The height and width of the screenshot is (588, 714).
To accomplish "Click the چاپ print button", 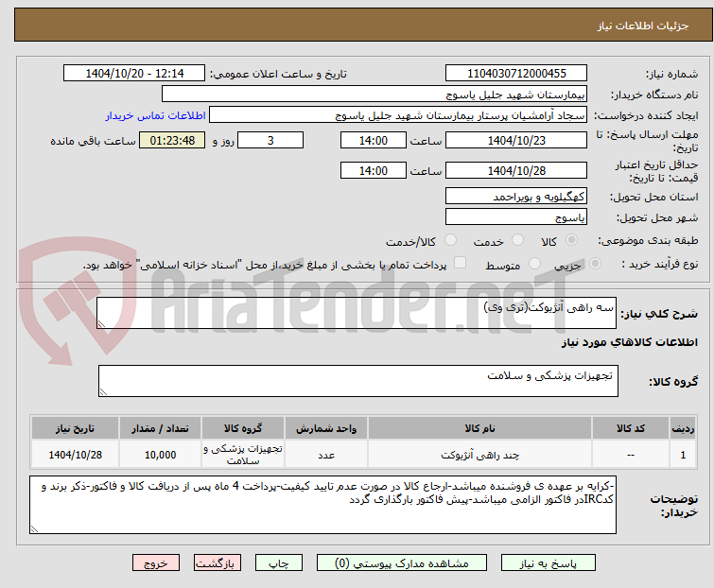I will tap(279, 563).
